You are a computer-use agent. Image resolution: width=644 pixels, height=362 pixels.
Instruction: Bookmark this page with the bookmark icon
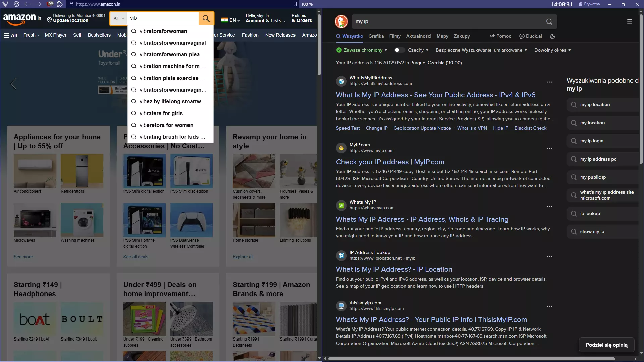(295, 4)
